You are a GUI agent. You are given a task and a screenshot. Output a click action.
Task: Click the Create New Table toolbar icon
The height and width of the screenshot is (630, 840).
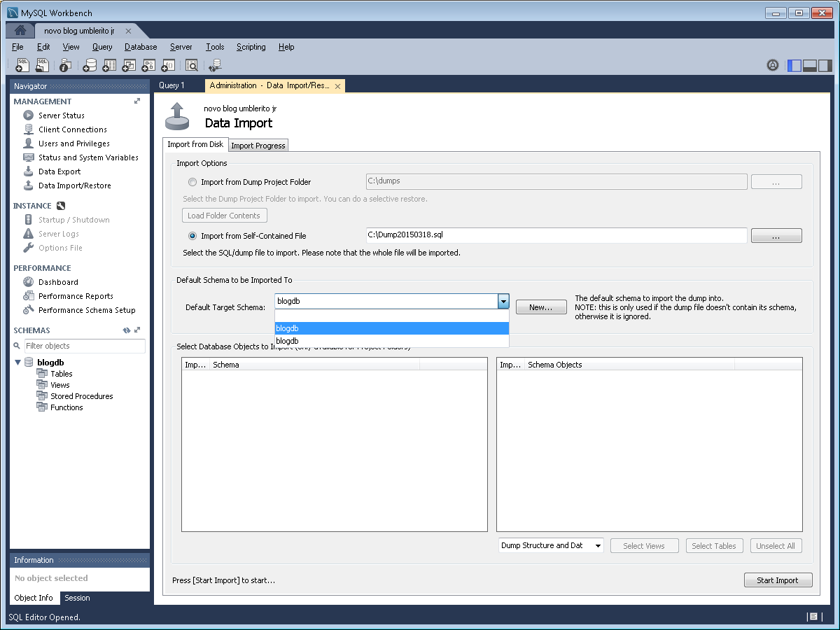(x=109, y=64)
